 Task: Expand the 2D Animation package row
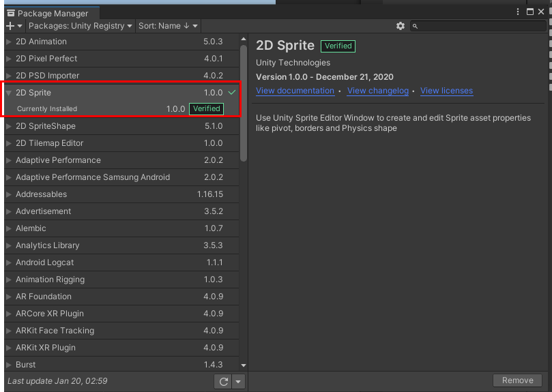(x=9, y=42)
